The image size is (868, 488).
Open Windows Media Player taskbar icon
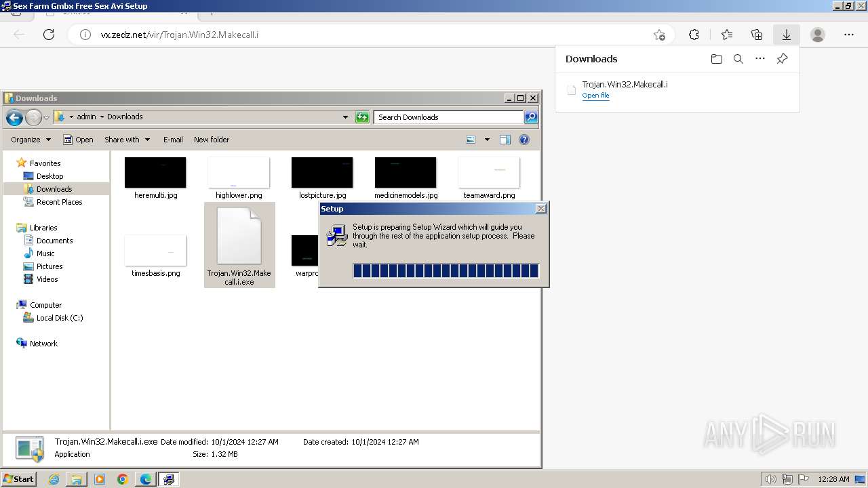tap(100, 479)
